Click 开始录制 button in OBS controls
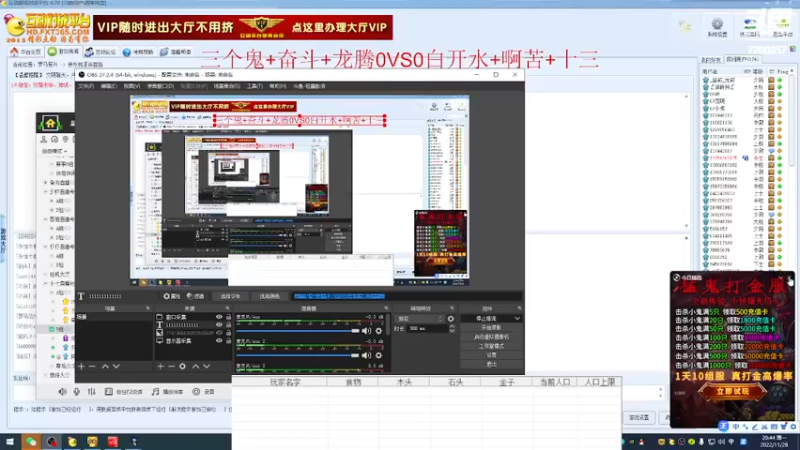 point(491,328)
